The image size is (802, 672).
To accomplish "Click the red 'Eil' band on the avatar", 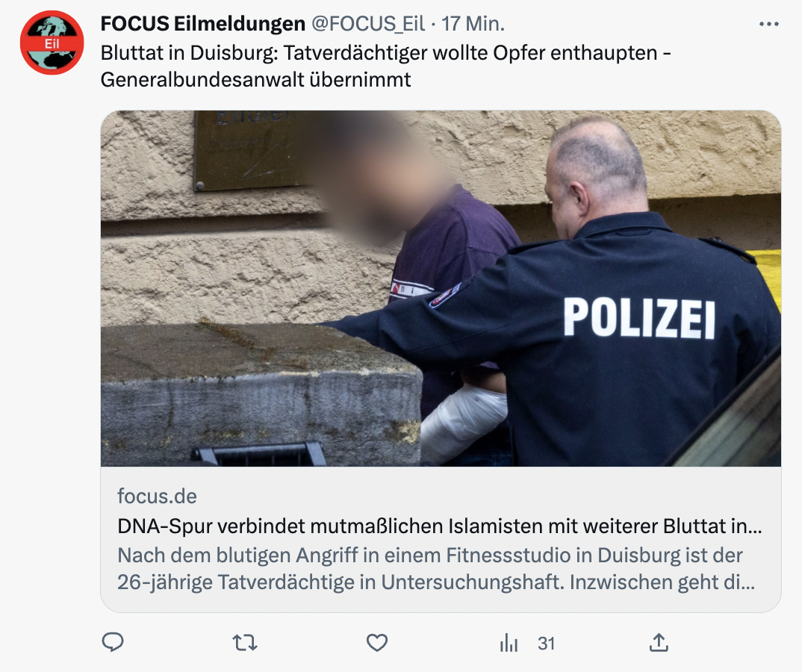I will [52, 44].
